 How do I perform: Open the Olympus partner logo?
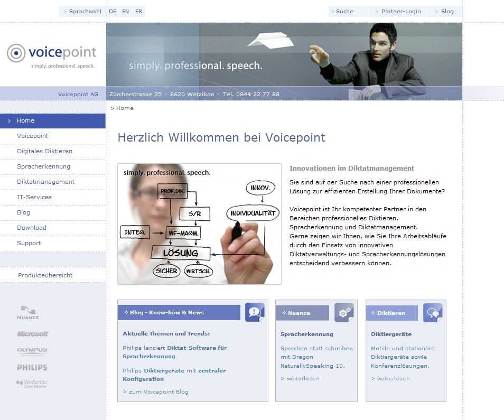pos(32,351)
